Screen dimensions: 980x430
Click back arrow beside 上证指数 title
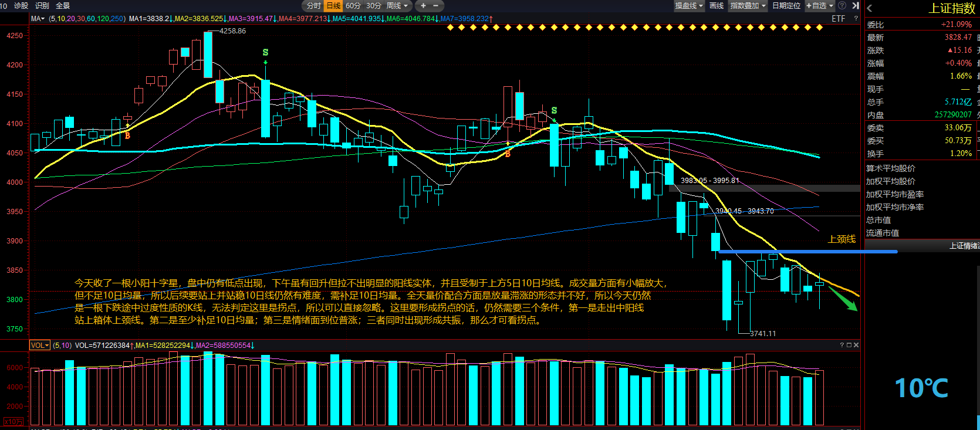click(x=870, y=8)
